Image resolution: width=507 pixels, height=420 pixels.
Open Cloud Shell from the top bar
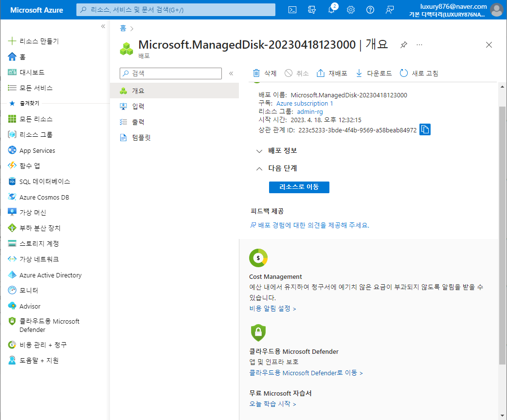click(292, 10)
